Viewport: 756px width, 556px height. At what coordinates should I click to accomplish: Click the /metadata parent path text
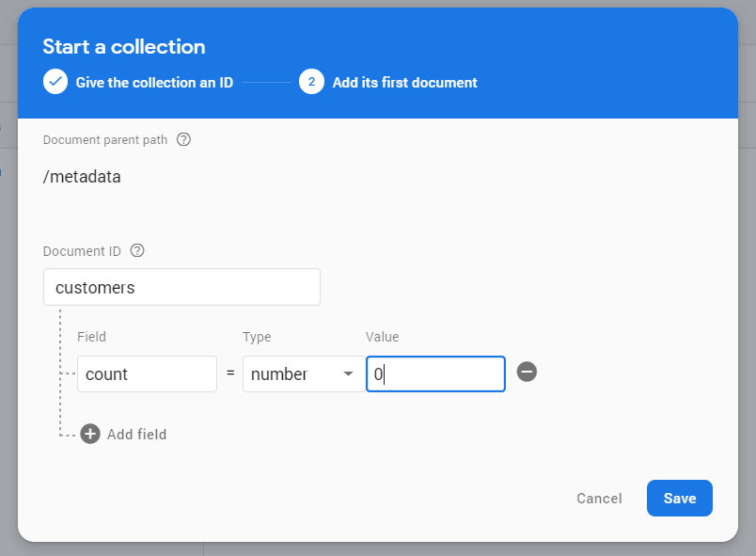82,176
